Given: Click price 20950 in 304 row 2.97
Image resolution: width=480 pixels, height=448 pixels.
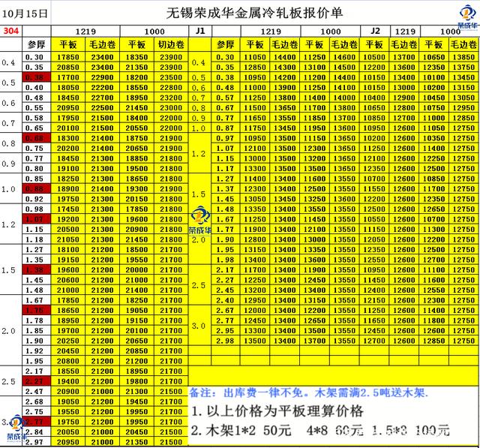Looking at the screenshot, I should [x=68, y=442].
